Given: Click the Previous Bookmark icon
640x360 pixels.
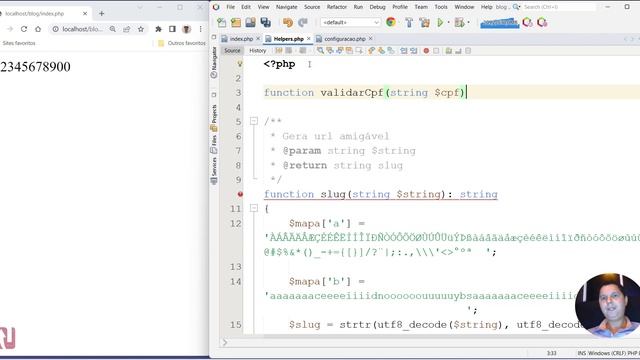Looking at the screenshot, I should click(x=371, y=51).
